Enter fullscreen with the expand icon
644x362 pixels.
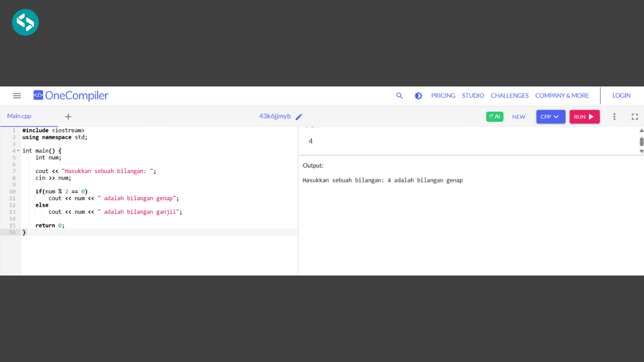[x=634, y=116]
